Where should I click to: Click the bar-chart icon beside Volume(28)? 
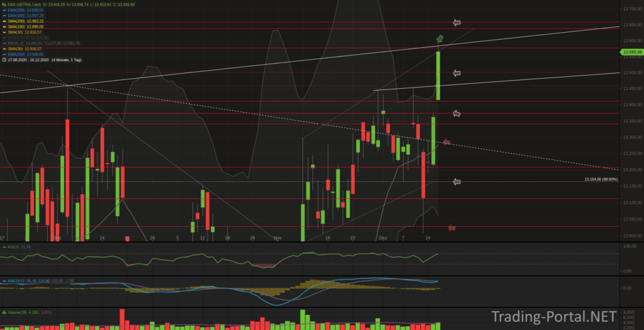pos(4,312)
